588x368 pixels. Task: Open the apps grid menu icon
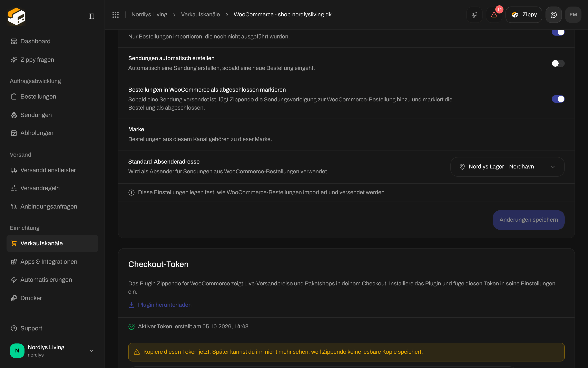pyautogui.click(x=115, y=15)
